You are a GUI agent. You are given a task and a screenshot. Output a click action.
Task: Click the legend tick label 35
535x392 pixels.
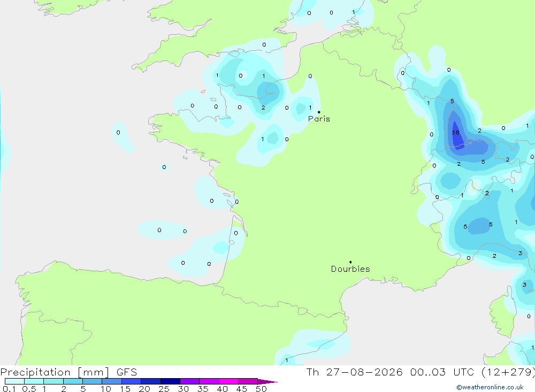[203, 389]
